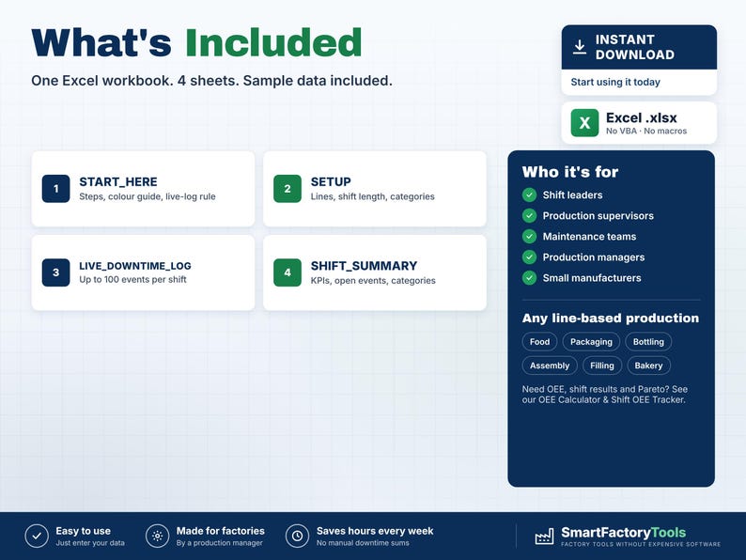Click the Saves hours every week label

pos(375,531)
